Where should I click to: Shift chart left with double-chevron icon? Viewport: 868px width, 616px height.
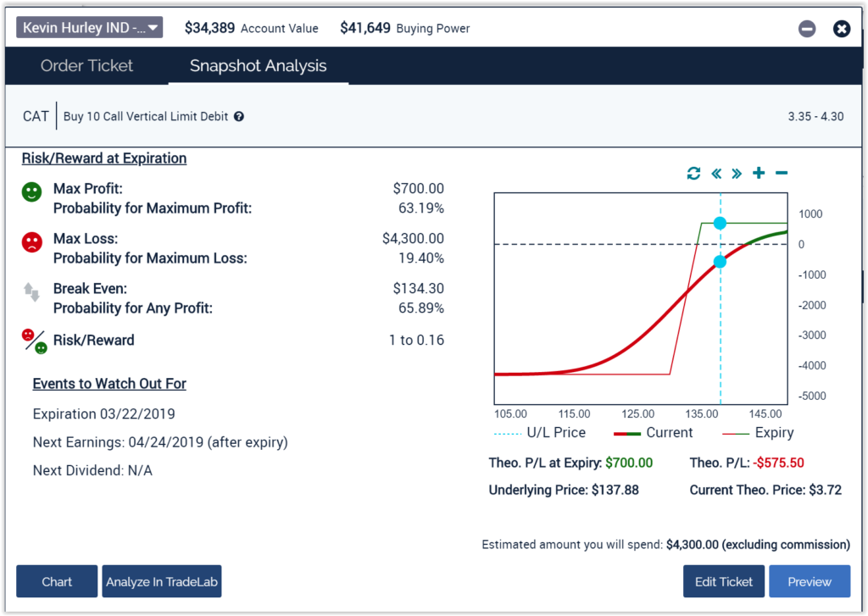click(716, 174)
